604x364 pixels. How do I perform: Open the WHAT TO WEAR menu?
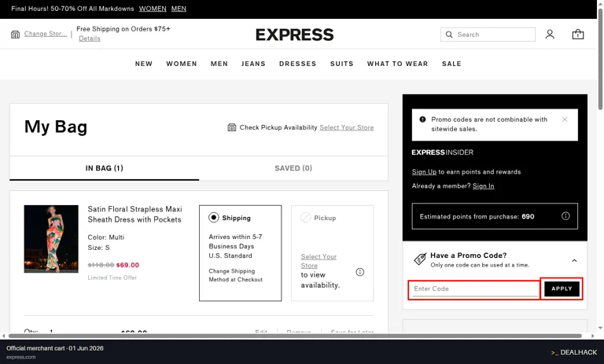point(397,64)
